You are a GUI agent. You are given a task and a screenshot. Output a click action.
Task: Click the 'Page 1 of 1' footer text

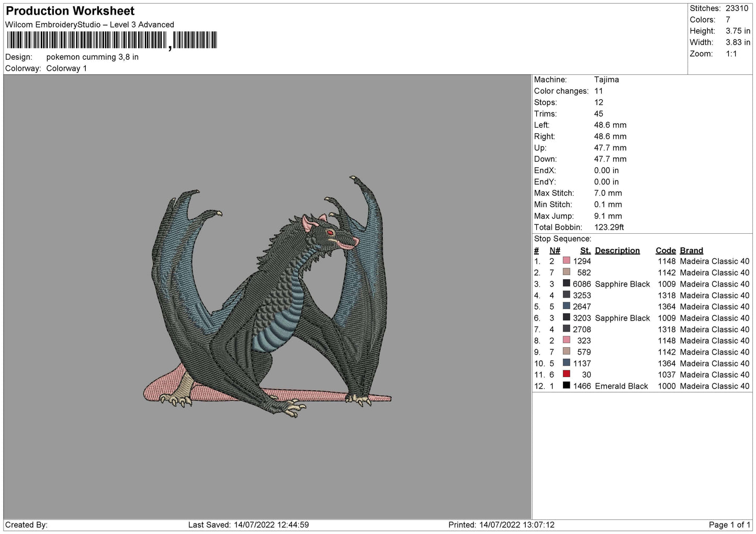point(730,525)
